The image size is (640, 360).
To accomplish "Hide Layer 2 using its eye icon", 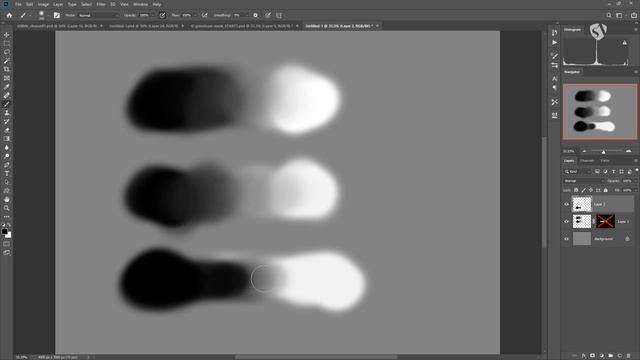I will click(x=567, y=204).
